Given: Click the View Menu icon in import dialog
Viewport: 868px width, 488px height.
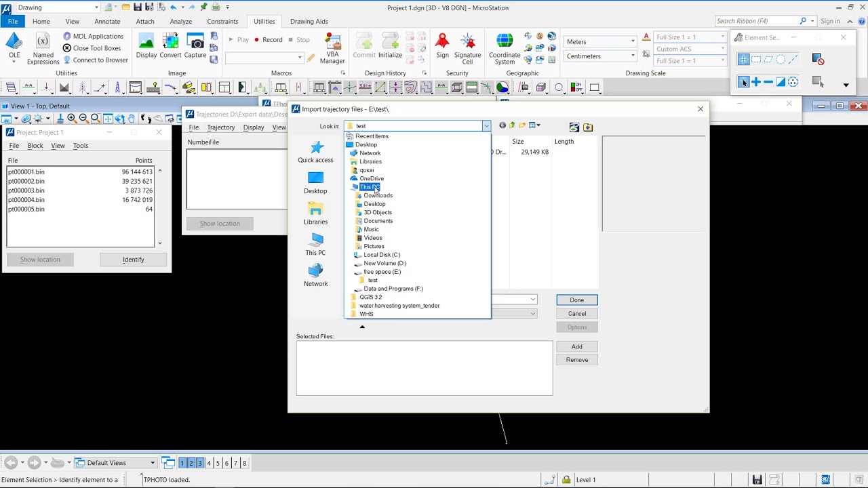Looking at the screenshot, I should [x=534, y=125].
